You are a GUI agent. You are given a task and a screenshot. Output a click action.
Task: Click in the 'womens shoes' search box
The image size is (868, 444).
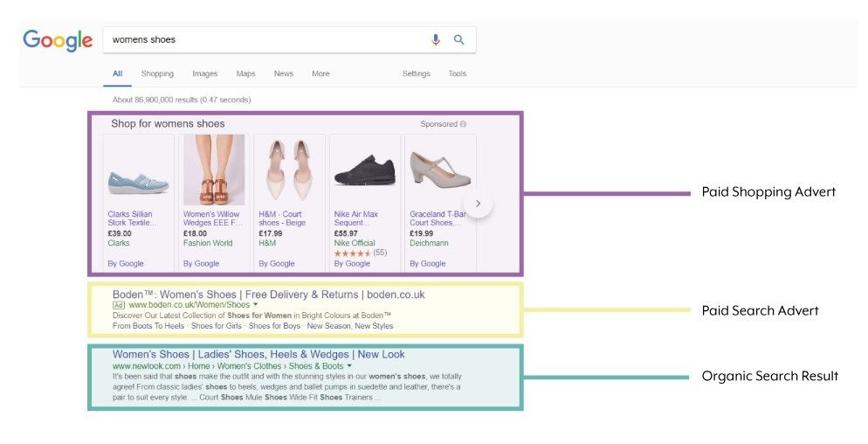click(x=262, y=40)
